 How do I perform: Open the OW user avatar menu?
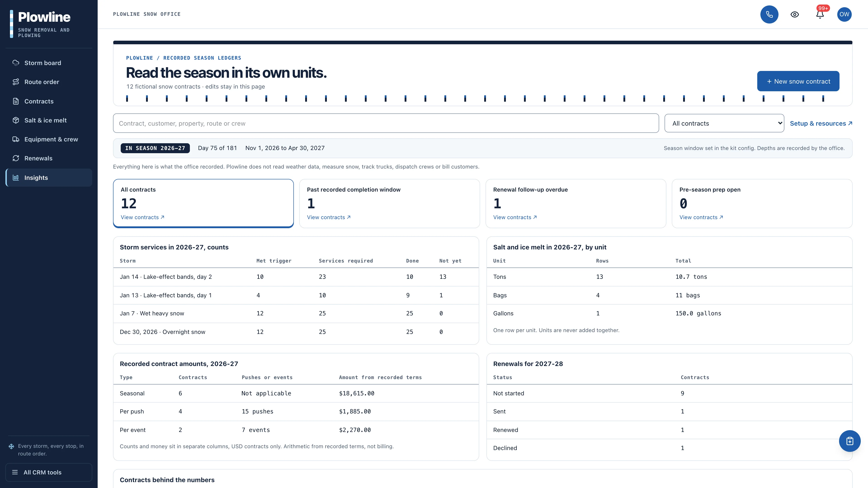pyautogui.click(x=844, y=14)
